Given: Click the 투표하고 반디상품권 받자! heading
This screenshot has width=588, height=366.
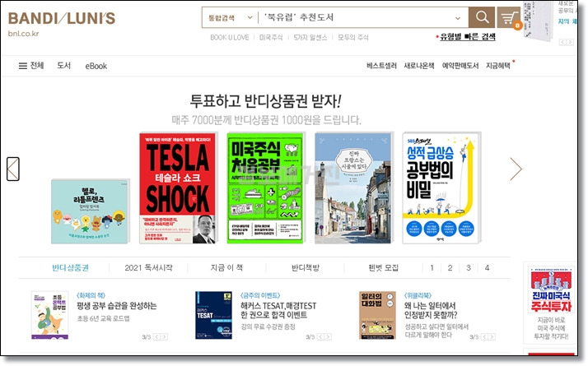Looking at the screenshot, I should click(x=265, y=101).
